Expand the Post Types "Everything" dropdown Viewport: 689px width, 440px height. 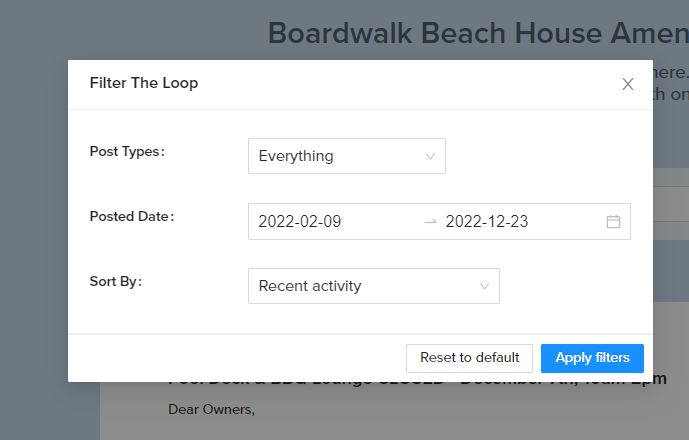tap(347, 156)
